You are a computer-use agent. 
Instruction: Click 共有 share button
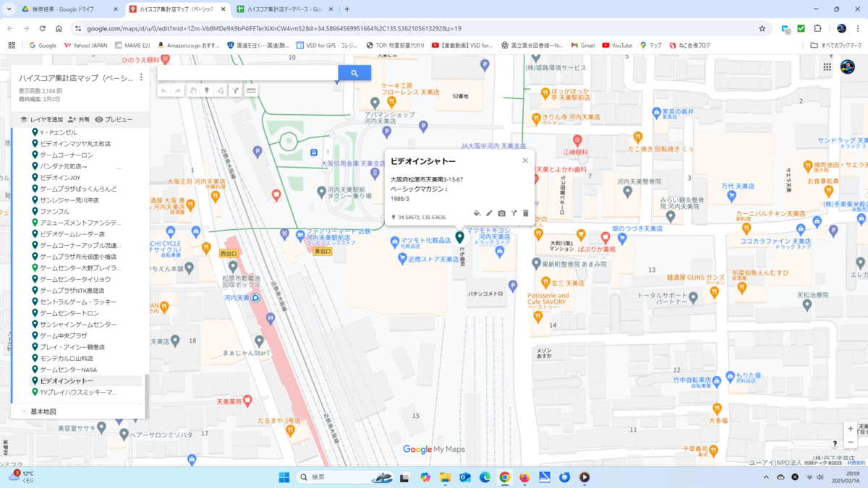pyautogui.click(x=79, y=119)
